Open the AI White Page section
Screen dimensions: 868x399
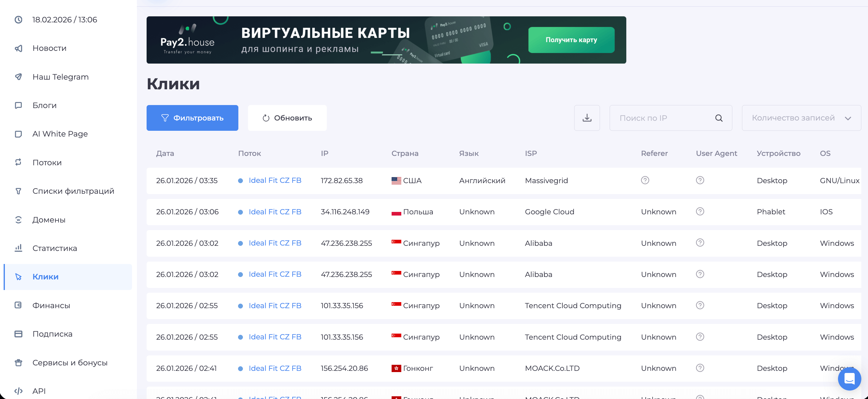tap(60, 134)
